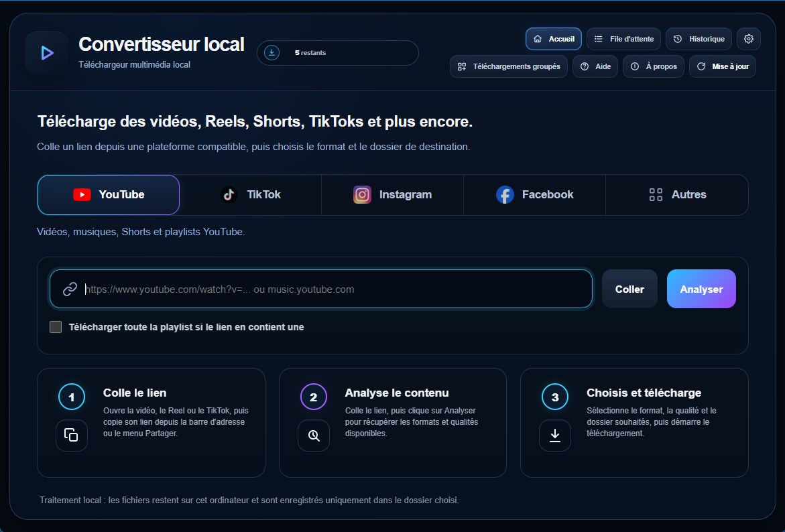Switch to the TikTok tab
The image size is (785, 532).
(x=250, y=195)
